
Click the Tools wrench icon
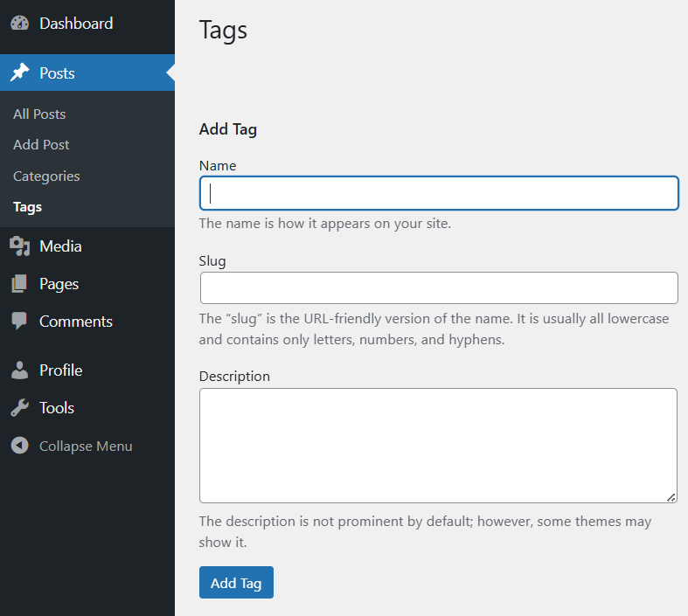pyautogui.click(x=19, y=408)
